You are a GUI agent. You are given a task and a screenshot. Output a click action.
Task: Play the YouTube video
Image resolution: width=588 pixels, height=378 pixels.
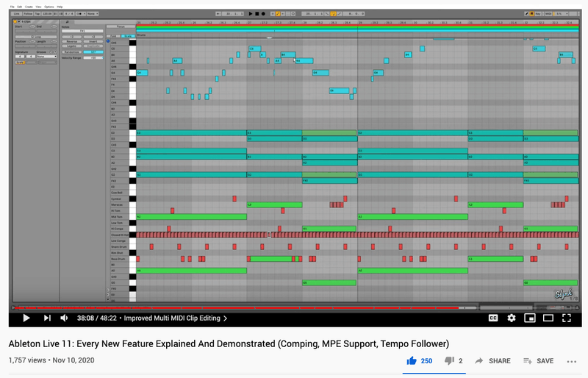click(x=26, y=318)
